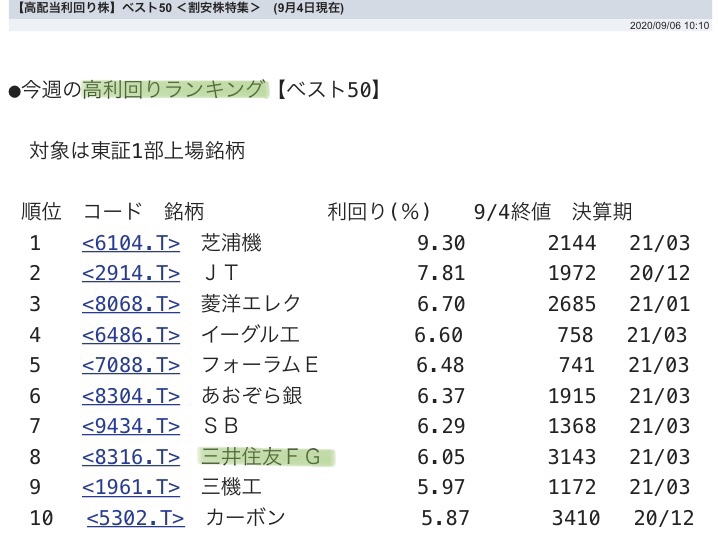Open stock code link <8304.T>
Viewport: 718px width, 548px height.
click(131, 396)
